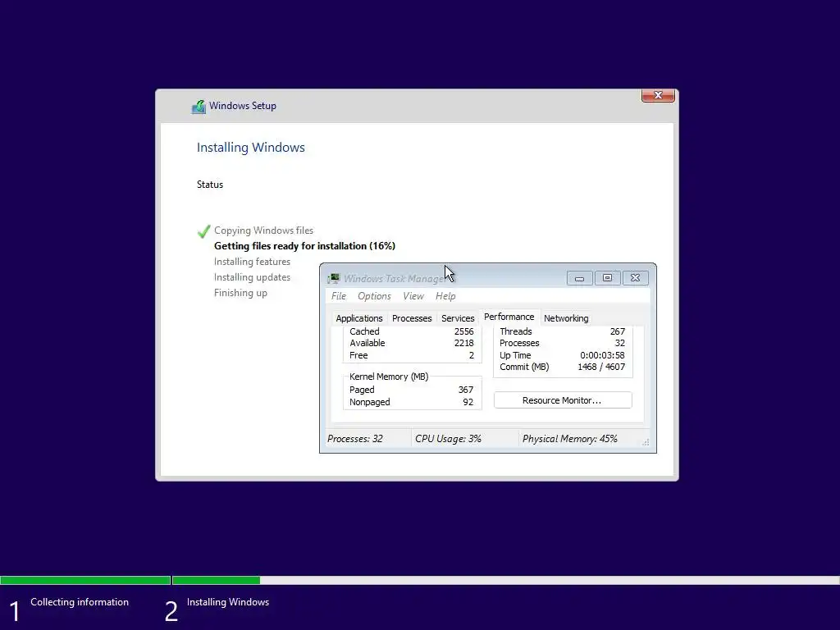Click the Paged kernel memory value 367

pos(466,390)
